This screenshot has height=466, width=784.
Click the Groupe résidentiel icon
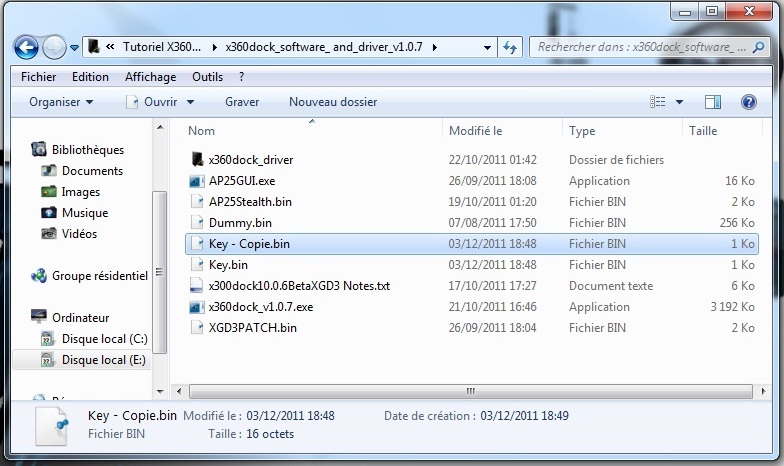(38, 276)
